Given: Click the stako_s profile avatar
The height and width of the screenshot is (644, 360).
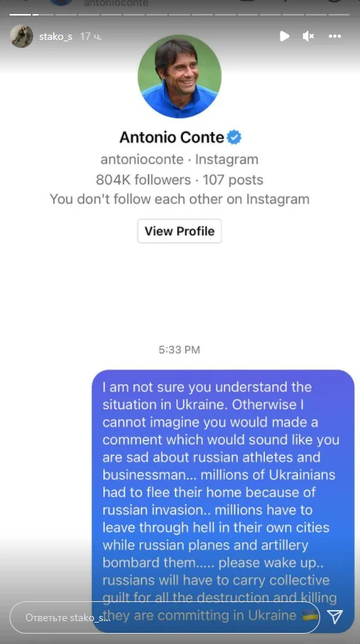Looking at the screenshot, I should tap(22, 36).
